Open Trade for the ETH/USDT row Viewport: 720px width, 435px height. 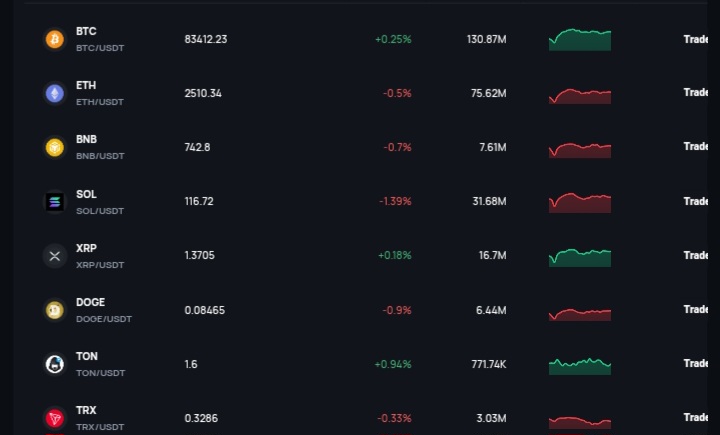695,92
